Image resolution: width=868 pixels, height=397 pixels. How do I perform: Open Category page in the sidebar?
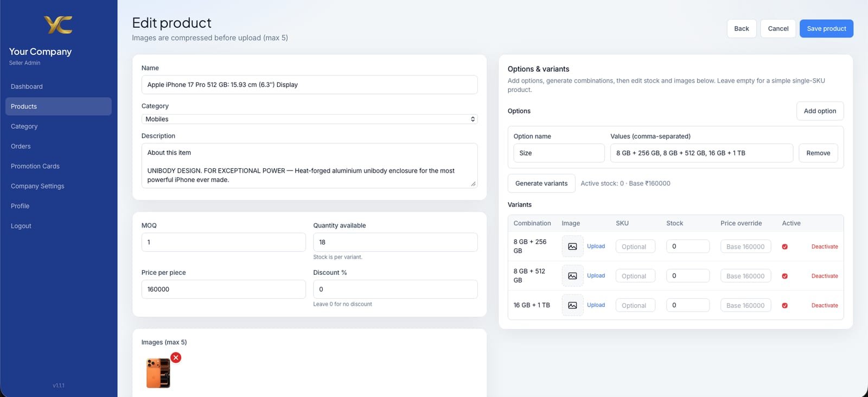coord(59,127)
